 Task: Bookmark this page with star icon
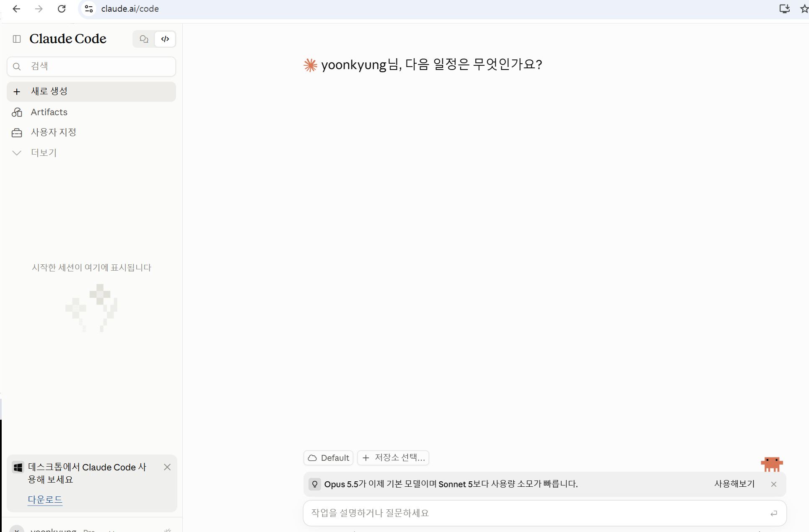(x=804, y=9)
